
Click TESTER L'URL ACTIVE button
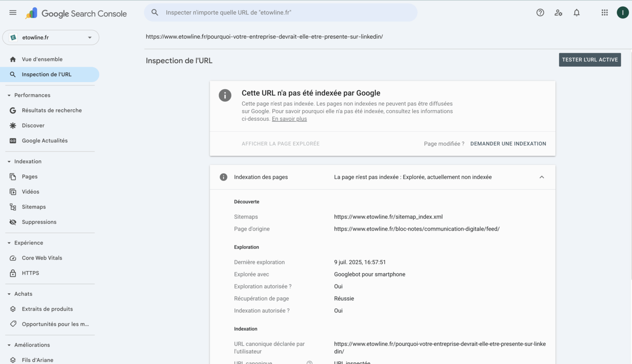tap(590, 60)
